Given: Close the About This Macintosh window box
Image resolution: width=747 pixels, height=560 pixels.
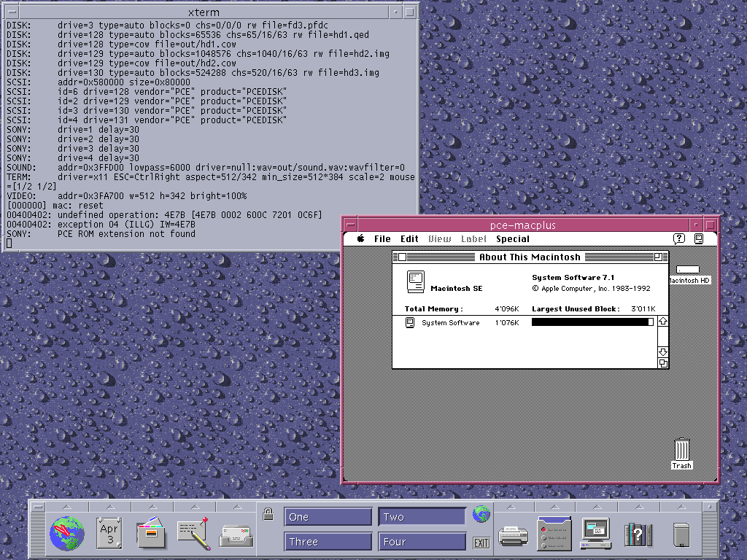Looking at the screenshot, I should pos(402,257).
